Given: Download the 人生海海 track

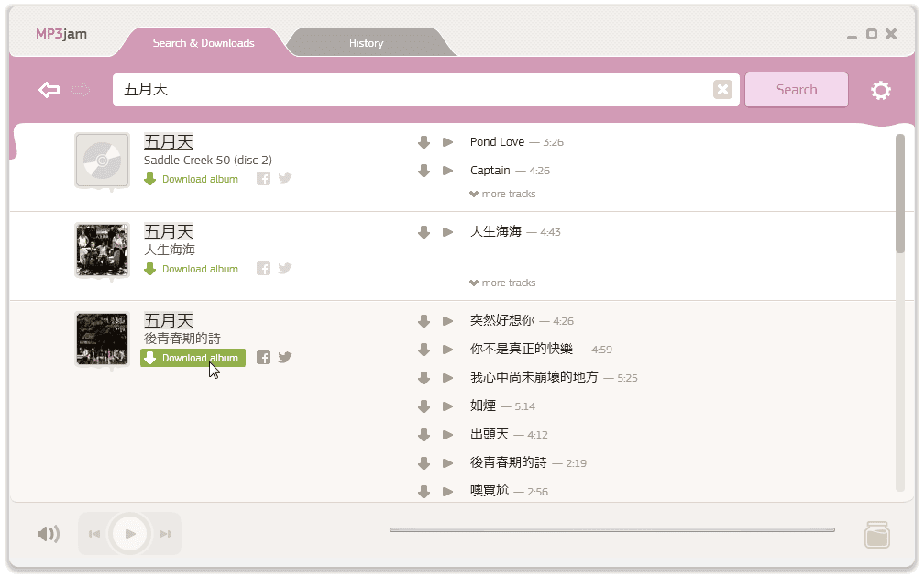Looking at the screenshot, I should (x=423, y=232).
